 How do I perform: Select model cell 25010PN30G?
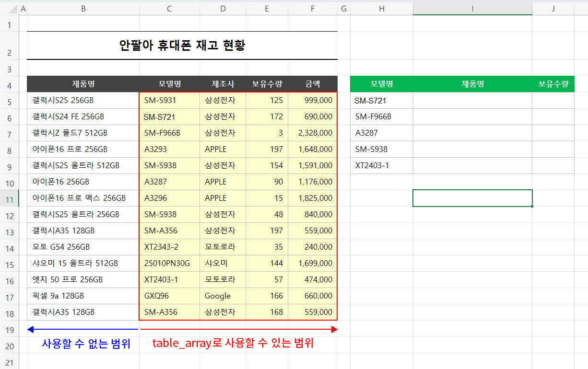pyautogui.click(x=169, y=264)
